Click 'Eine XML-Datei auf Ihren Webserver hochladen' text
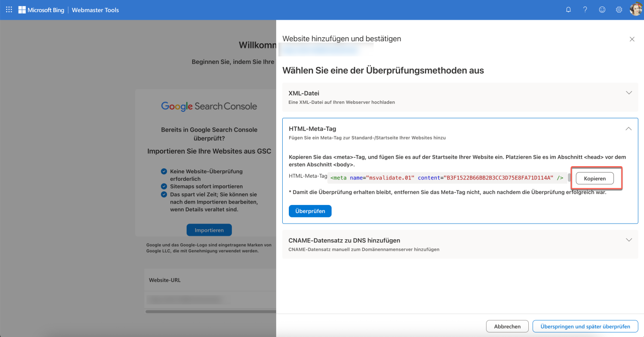Image resolution: width=644 pixels, height=337 pixels. tap(342, 102)
